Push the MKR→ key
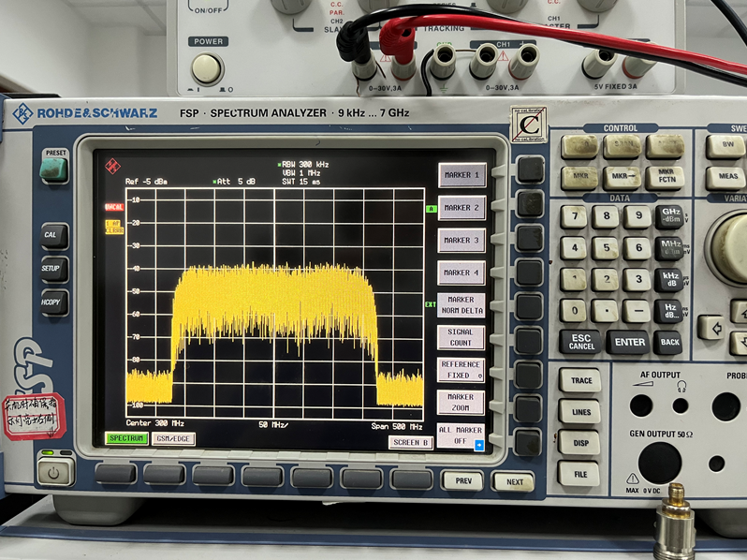The image size is (747, 560). point(622,178)
